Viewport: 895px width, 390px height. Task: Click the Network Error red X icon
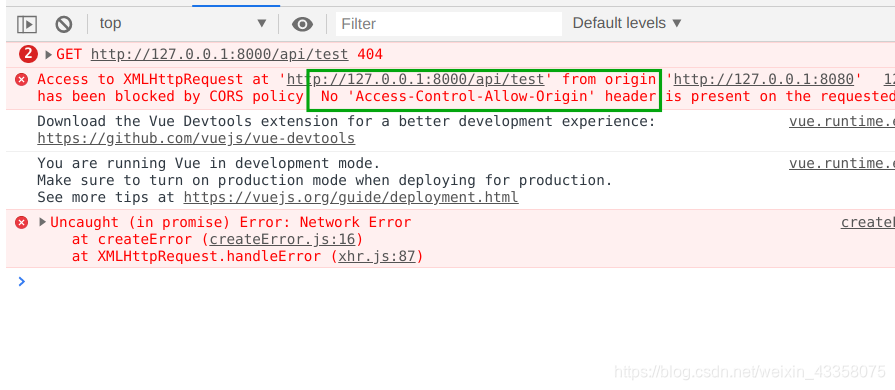tap(21, 223)
